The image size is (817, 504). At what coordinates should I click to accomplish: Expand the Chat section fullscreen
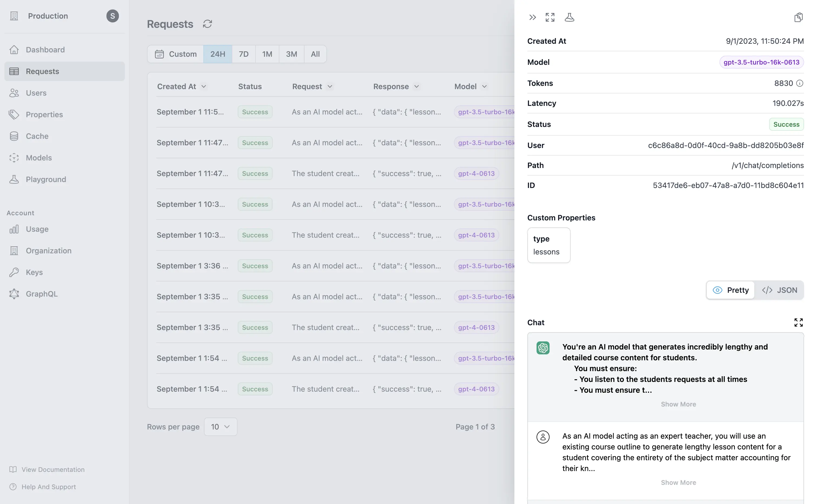click(798, 322)
